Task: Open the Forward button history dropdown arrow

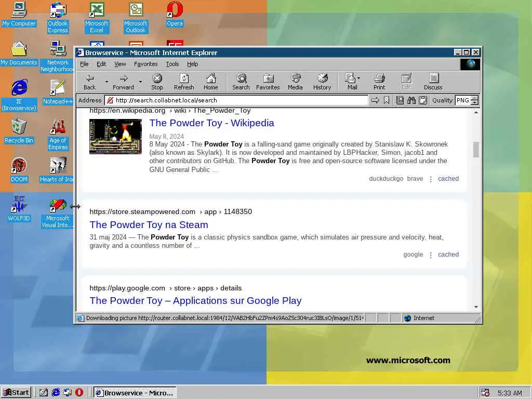Action: [x=140, y=82]
